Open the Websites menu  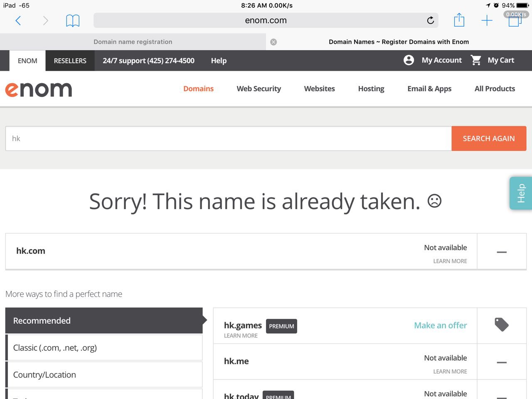point(320,89)
